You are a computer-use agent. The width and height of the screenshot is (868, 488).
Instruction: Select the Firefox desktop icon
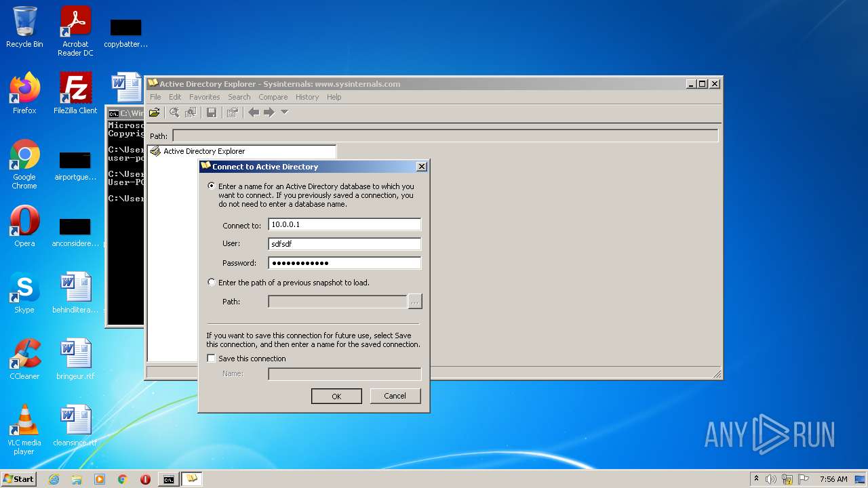coord(24,94)
